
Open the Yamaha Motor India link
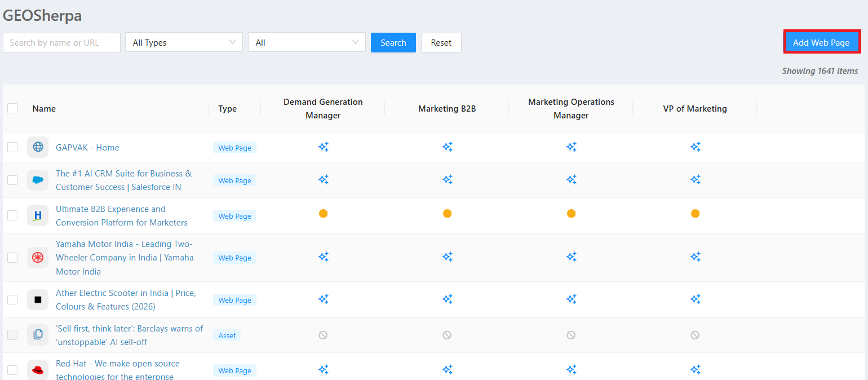[125, 258]
